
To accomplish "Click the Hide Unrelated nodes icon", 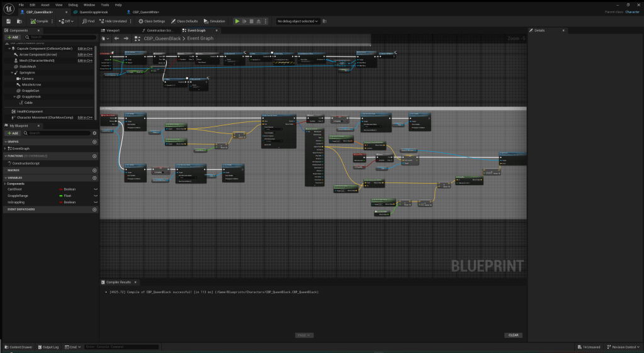I will [x=101, y=21].
